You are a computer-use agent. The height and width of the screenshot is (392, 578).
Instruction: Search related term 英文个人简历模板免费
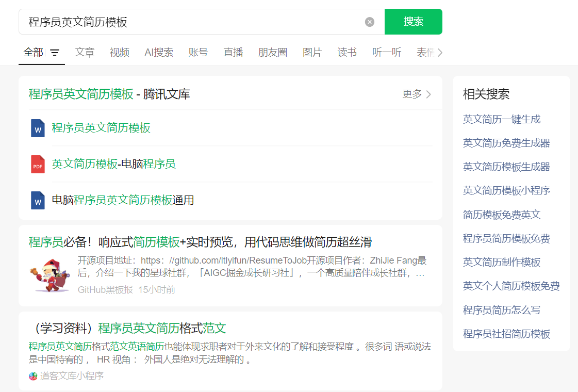511,286
